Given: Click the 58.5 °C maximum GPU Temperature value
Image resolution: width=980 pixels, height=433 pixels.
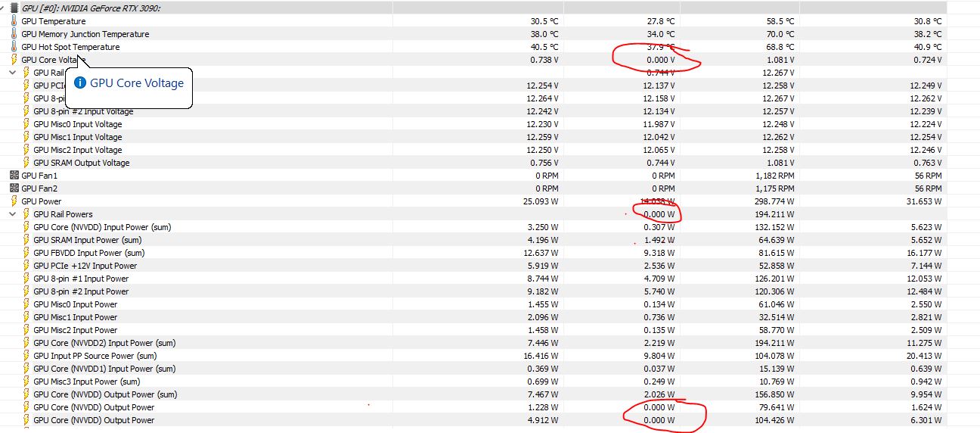Looking at the screenshot, I should pyautogui.click(x=780, y=21).
